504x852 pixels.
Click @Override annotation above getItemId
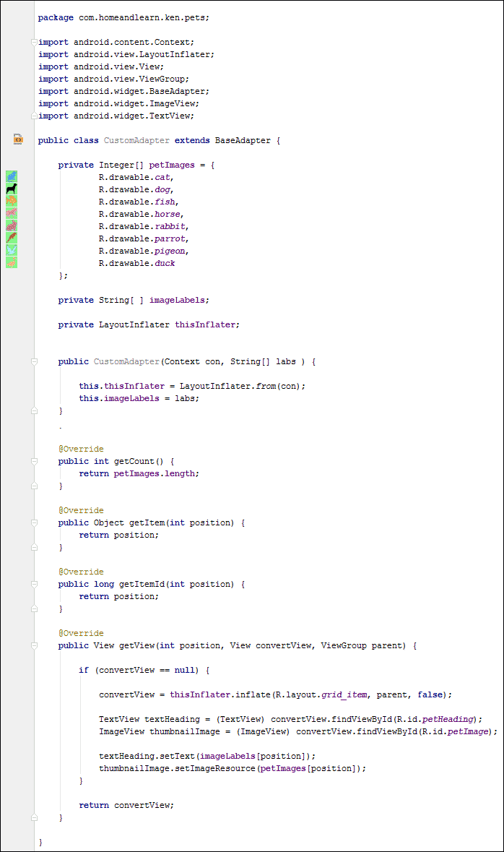click(x=81, y=572)
